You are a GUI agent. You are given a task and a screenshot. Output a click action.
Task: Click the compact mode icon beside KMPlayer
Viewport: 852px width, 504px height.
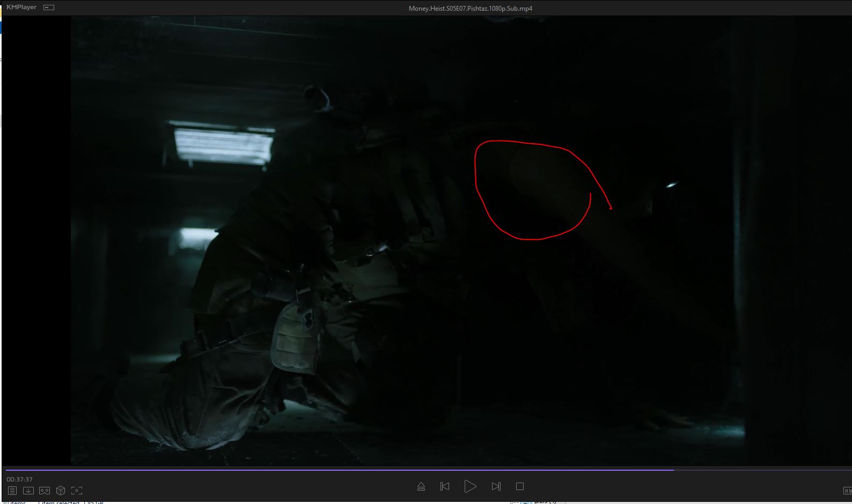click(x=49, y=8)
